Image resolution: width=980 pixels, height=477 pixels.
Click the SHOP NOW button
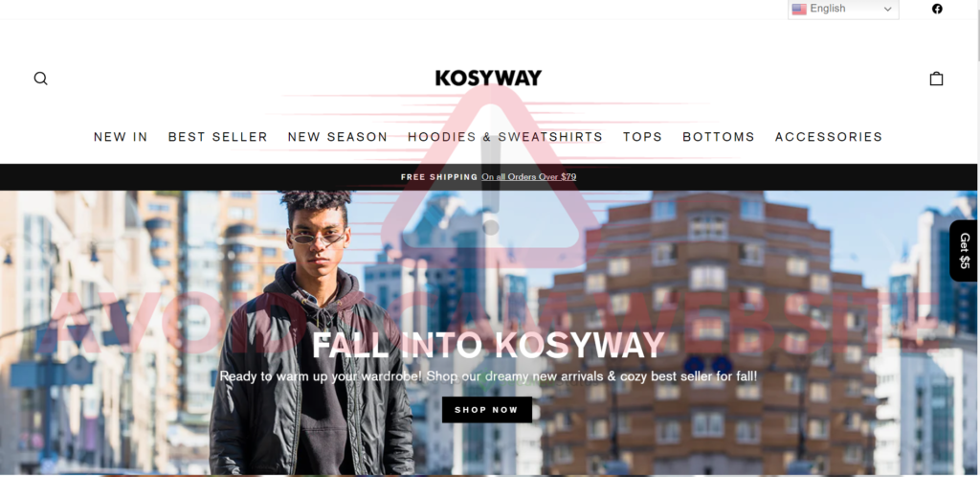pos(487,410)
